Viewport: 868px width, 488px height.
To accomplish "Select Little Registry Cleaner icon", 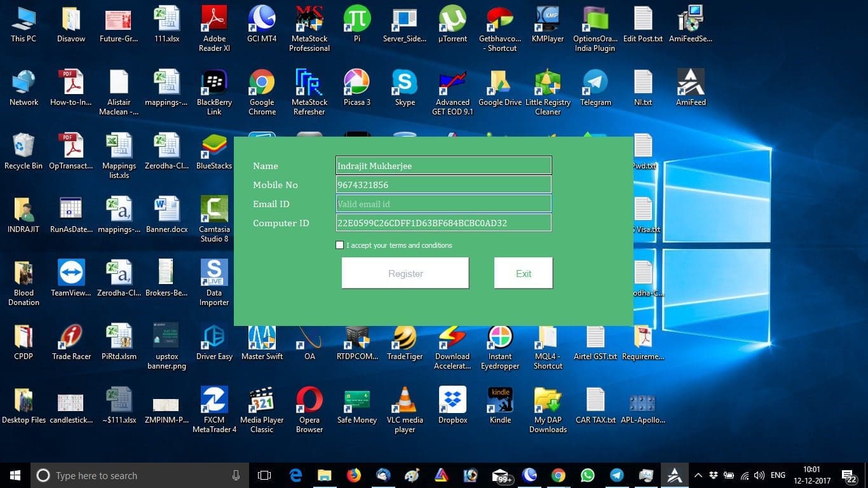I will tap(548, 92).
